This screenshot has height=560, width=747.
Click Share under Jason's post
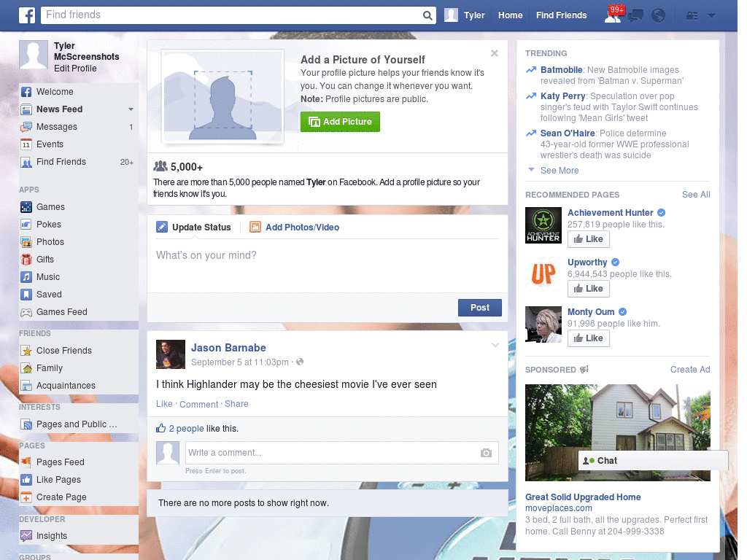(x=236, y=404)
